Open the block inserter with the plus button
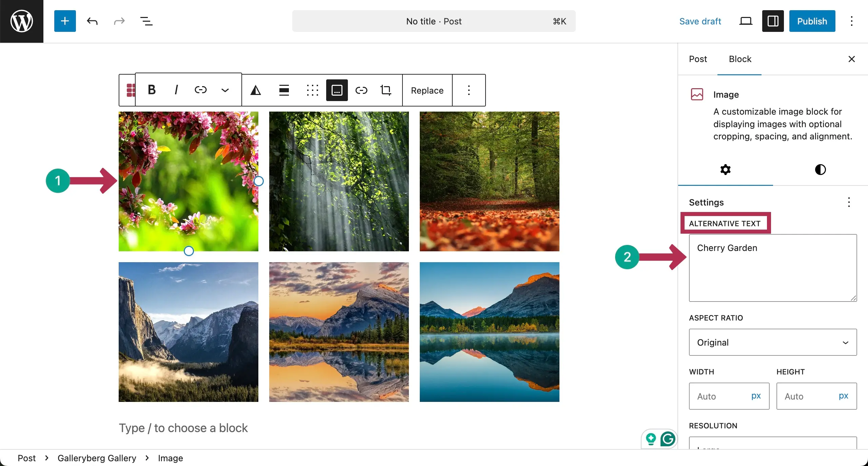 click(64, 21)
